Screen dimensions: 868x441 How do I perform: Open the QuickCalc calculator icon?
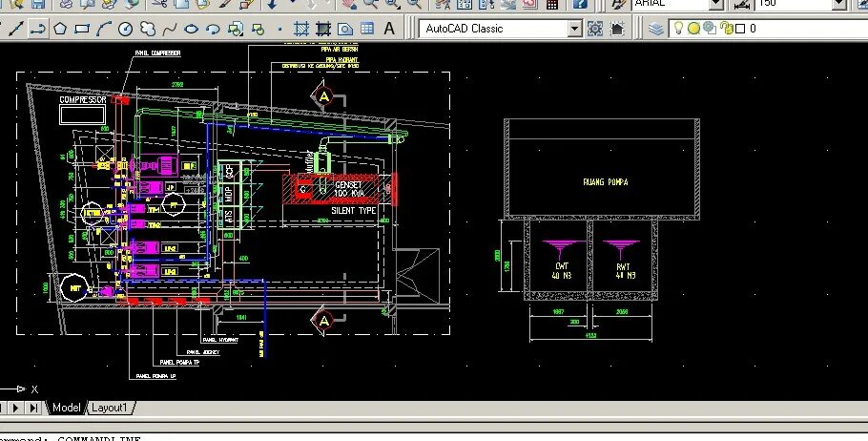tap(552, 4)
